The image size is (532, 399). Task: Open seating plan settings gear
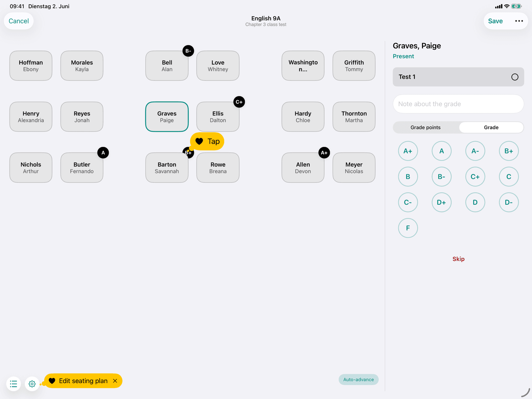point(32,384)
